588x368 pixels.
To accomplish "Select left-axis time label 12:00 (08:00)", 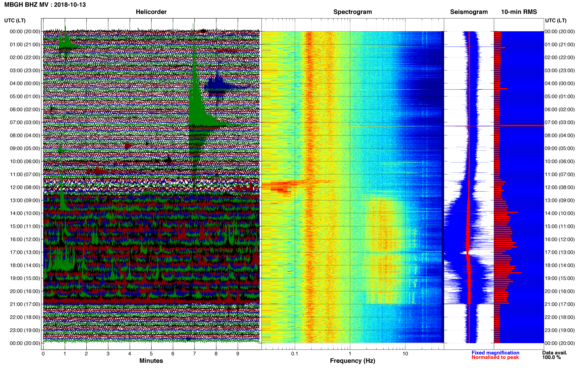I will click(x=25, y=187).
